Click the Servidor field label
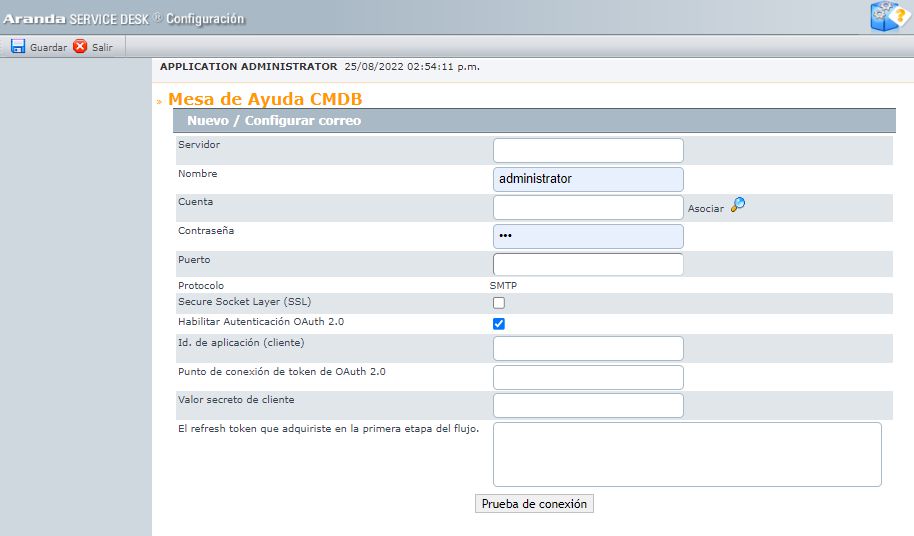 coord(199,144)
